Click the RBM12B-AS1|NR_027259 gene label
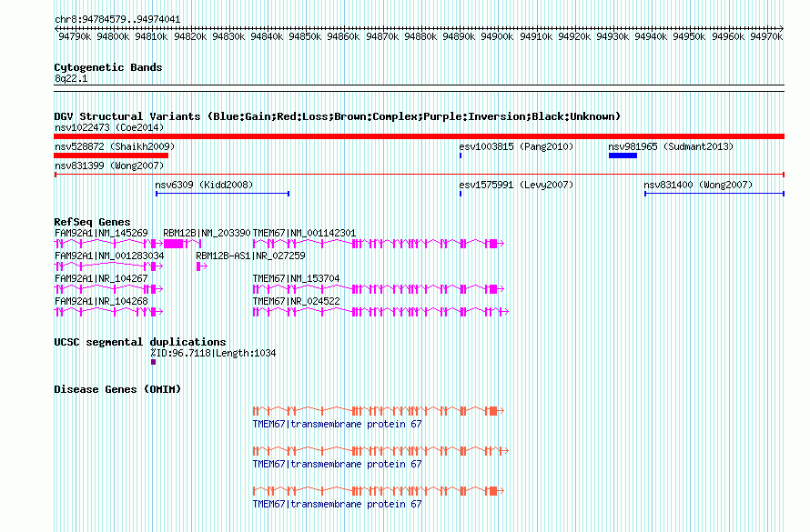Image resolution: width=810 pixels, height=532 pixels. (x=250, y=256)
